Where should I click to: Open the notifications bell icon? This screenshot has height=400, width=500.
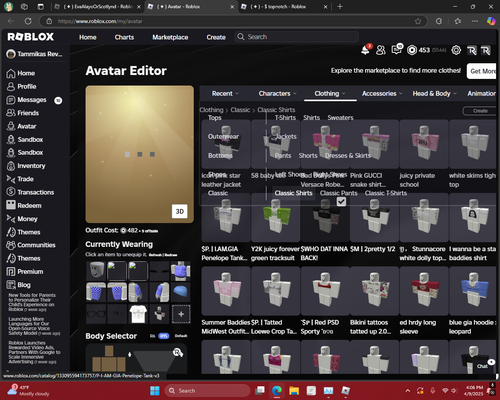pyautogui.click(x=365, y=50)
